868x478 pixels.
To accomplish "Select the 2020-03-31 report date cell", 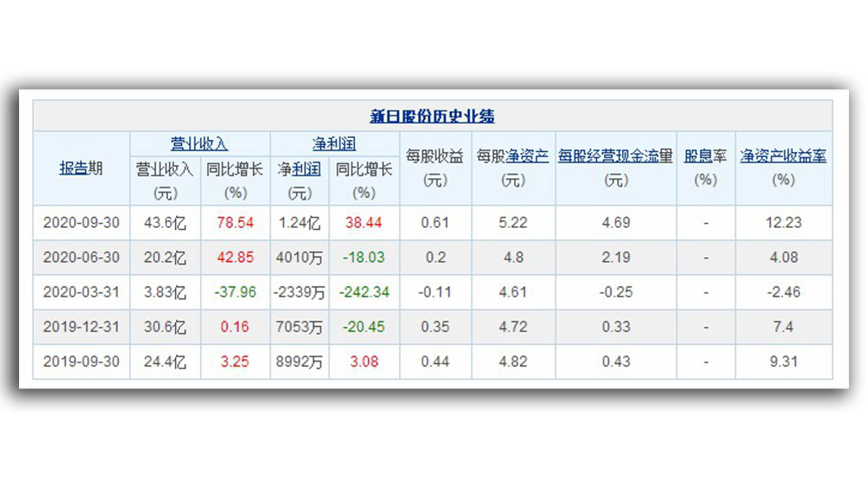I will click(81, 292).
